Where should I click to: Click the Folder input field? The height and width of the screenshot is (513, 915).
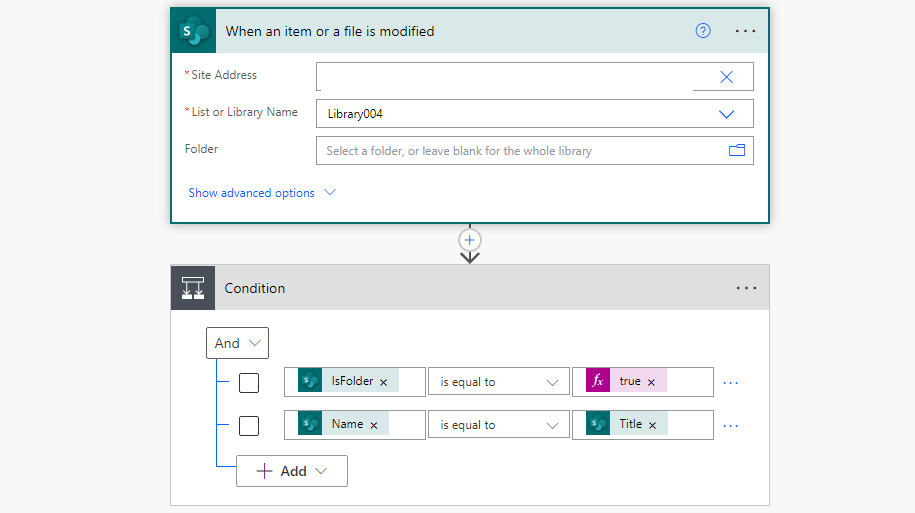click(535, 151)
